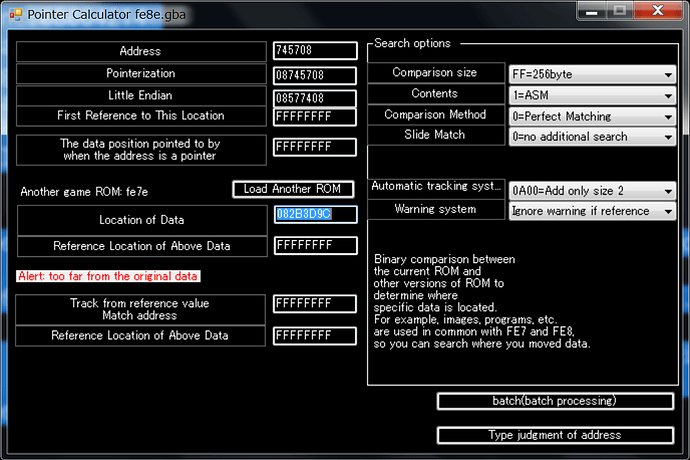The width and height of the screenshot is (690, 460).
Task: Click the Location of Data field 082B3D9C
Action: pyautogui.click(x=316, y=214)
